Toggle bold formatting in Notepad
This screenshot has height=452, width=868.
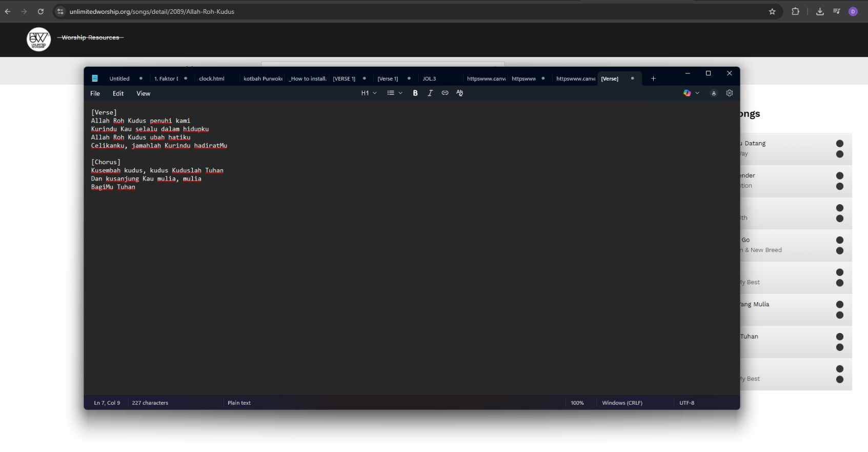click(x=415, y=93)
